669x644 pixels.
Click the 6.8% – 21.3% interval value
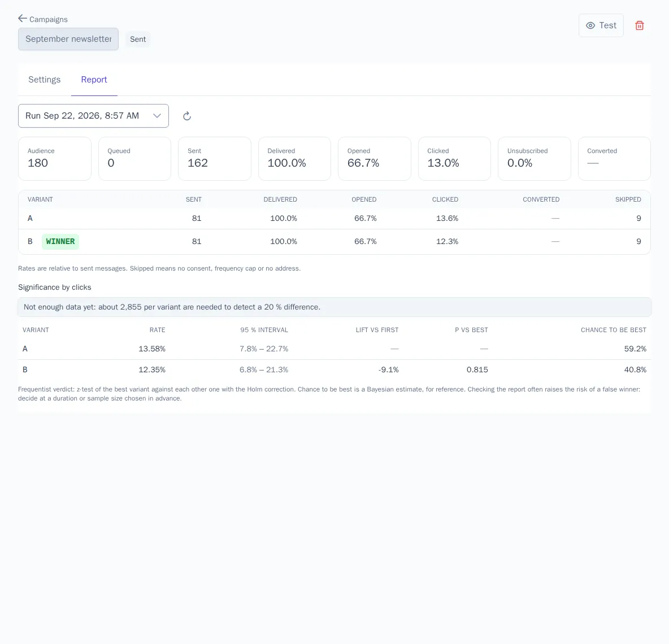tap(264, 370)
